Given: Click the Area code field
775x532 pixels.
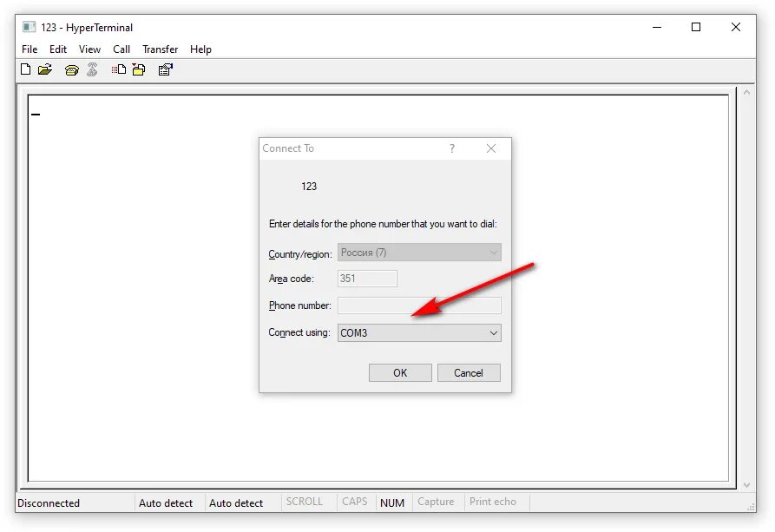Looking at the screenshot, I should pyautogui.click(x=367, y=279).
